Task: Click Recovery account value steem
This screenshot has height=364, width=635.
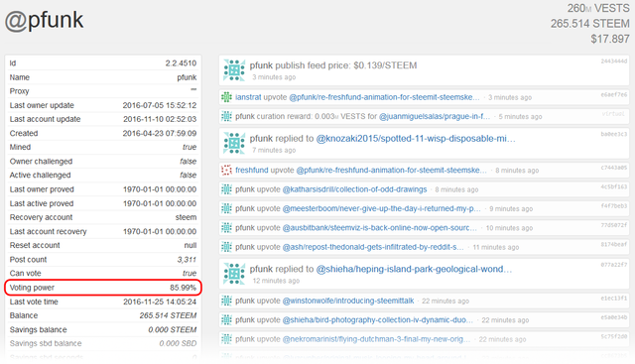Action: pyautogui.click(x=186, y=217)
